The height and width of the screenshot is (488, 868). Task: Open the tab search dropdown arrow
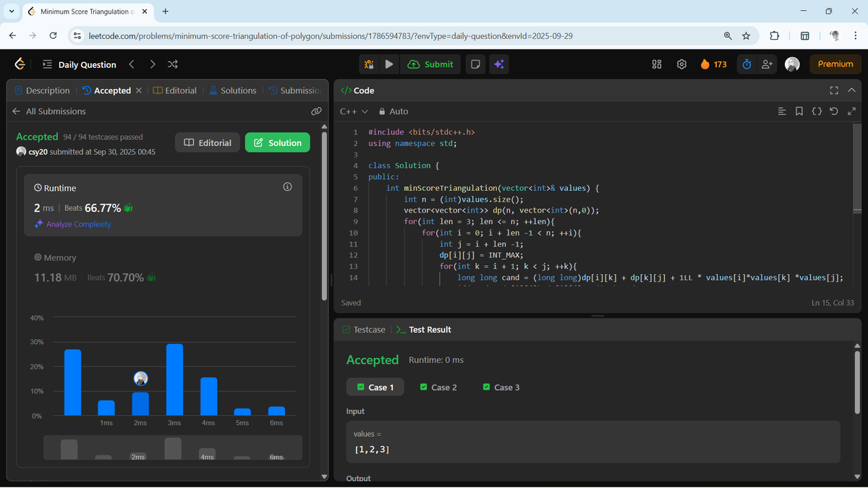(12, 12)
